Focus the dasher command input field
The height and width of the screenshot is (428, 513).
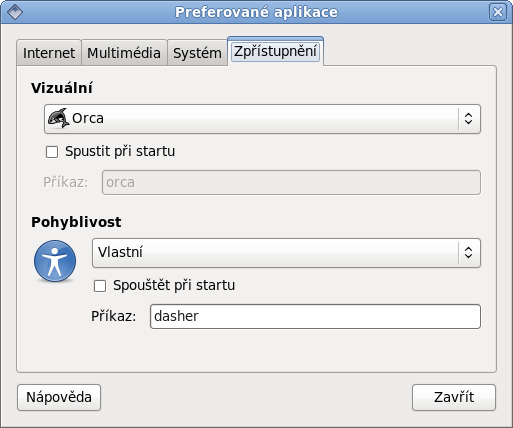[315, 316]
